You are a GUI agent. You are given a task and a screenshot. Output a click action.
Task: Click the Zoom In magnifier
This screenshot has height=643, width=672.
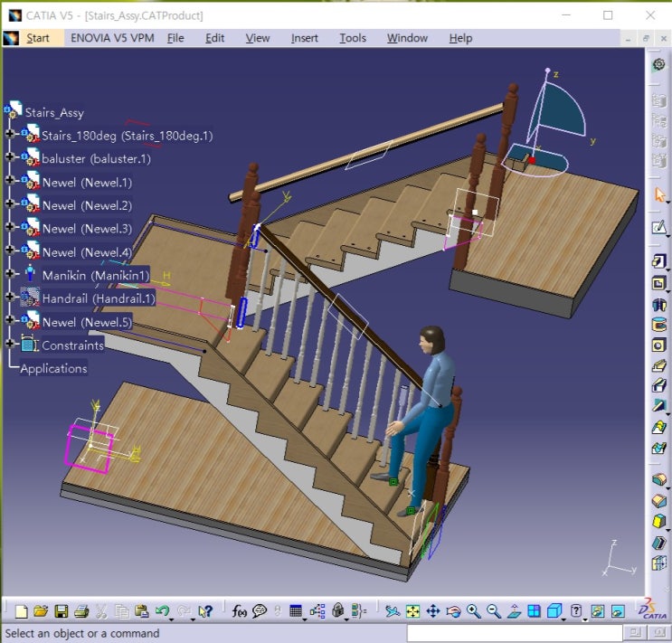474,610
